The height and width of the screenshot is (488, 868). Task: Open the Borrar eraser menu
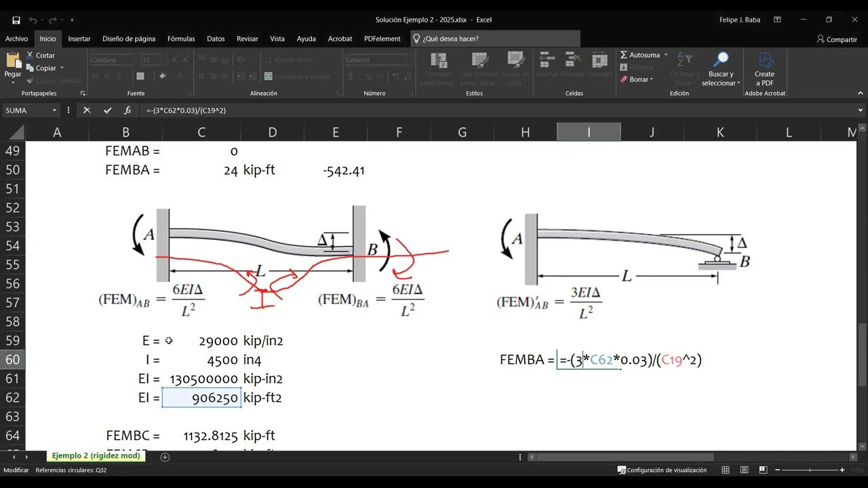pos(637,79)
